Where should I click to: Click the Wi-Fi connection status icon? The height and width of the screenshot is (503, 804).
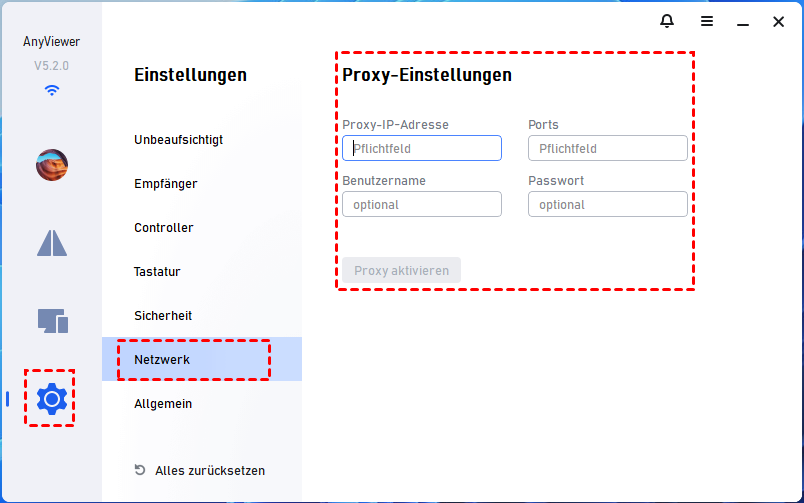click(x=52, y=90)
